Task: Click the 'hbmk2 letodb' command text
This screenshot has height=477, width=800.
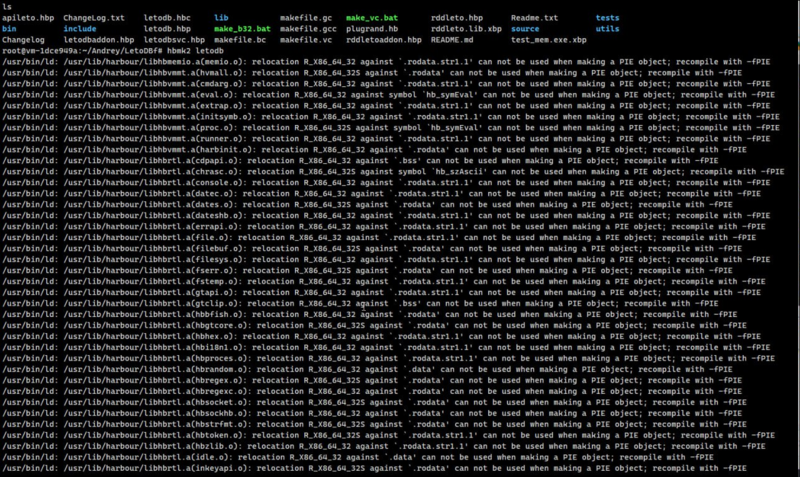Action: [x=195, y=51]
